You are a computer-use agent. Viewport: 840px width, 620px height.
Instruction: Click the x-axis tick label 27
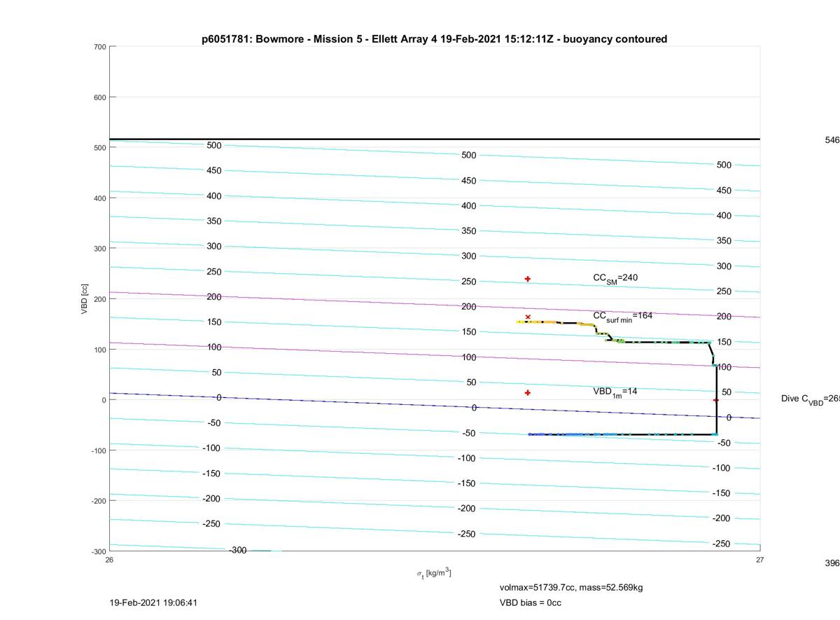coord(759,560)
